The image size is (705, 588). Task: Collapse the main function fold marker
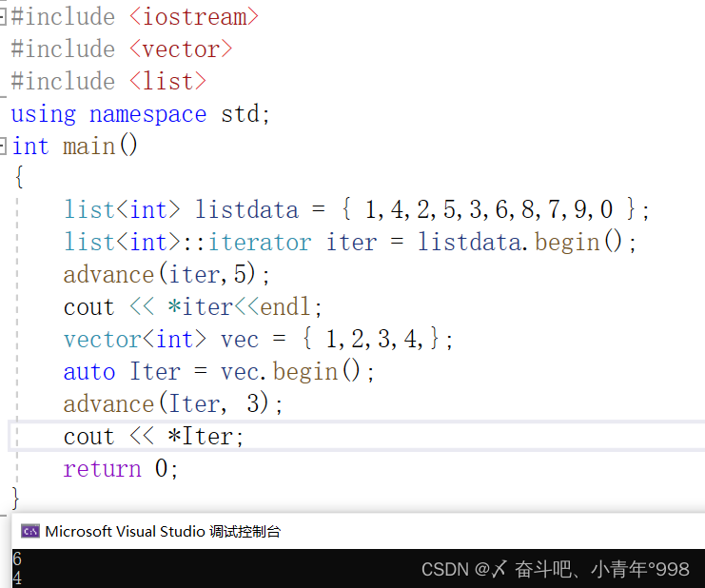(2, 147)
